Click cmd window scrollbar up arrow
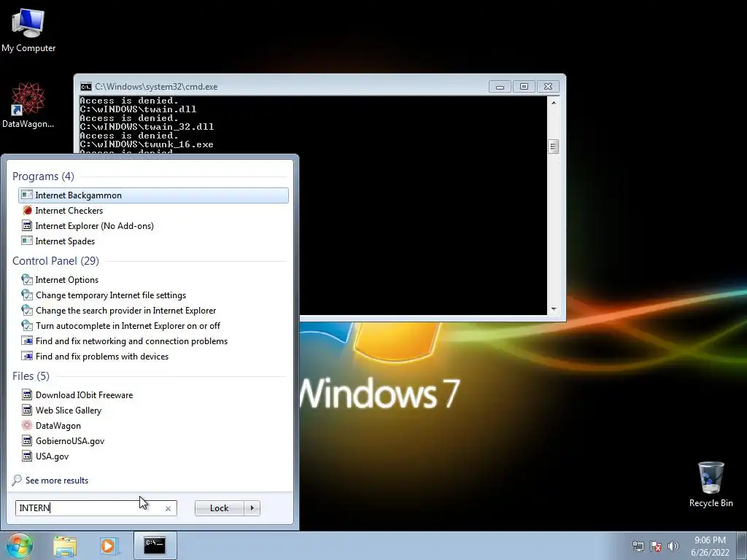This screenshot has height=560, width=747. (554, 102)
